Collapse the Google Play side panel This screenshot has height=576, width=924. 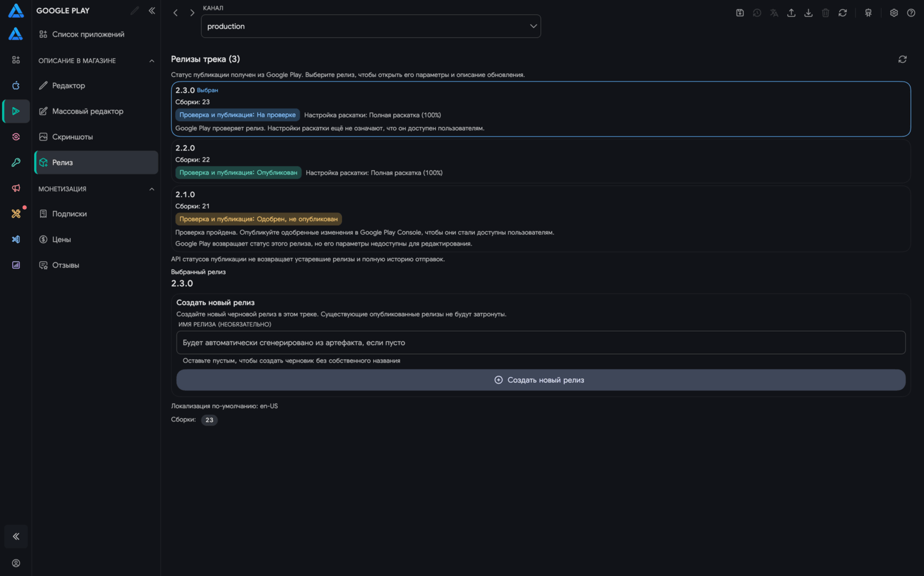[152, 11]
